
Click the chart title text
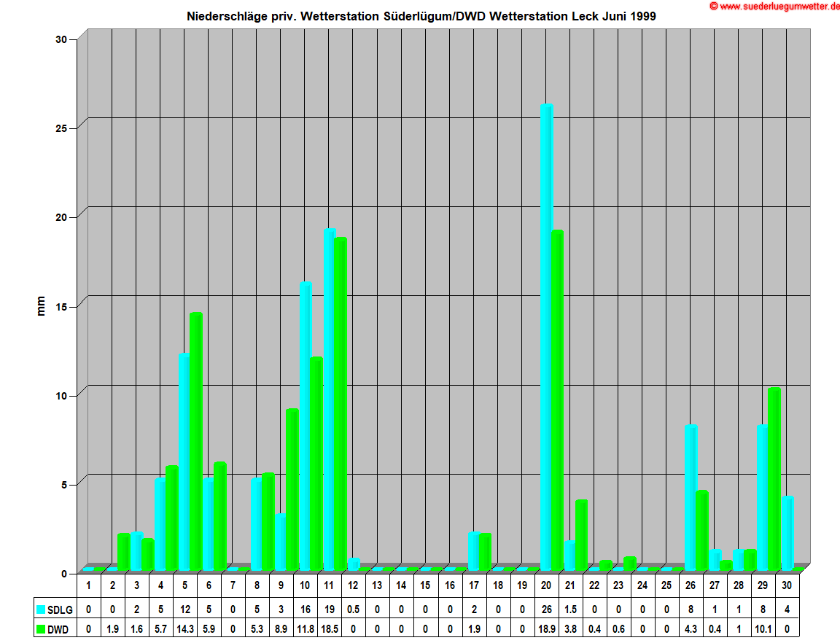[421, 16]
